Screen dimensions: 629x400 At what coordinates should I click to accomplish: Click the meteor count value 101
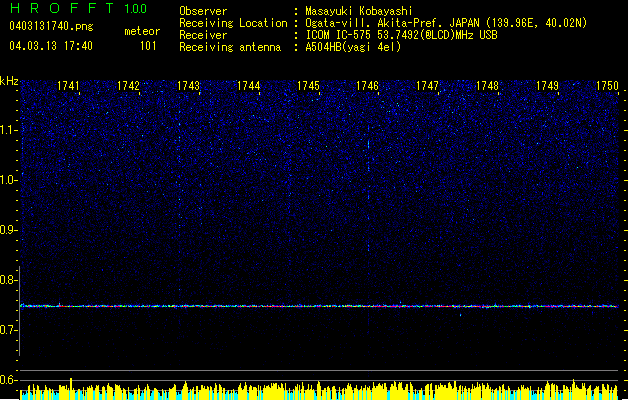[x=148, y=46]
